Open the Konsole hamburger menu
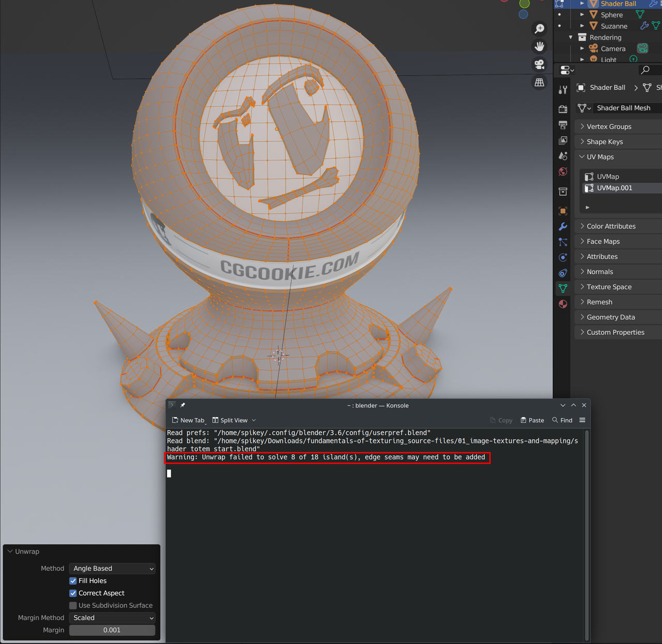 582,420
